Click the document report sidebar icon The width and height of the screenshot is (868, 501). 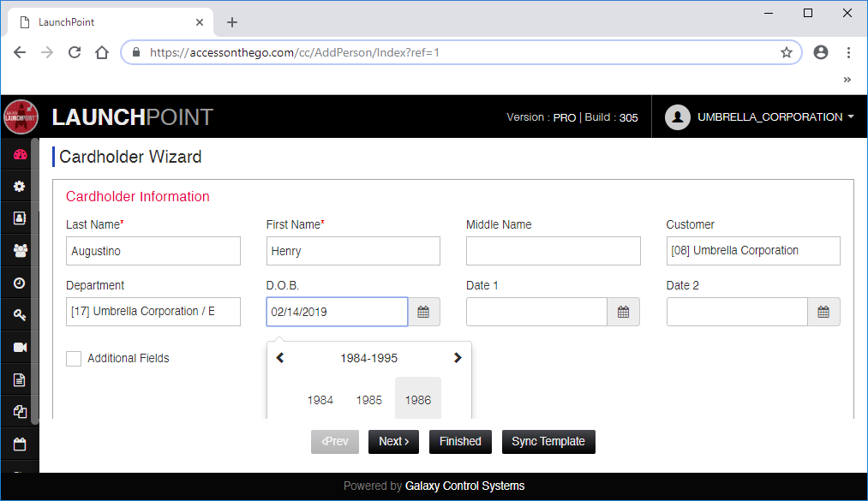pos(20,379)
